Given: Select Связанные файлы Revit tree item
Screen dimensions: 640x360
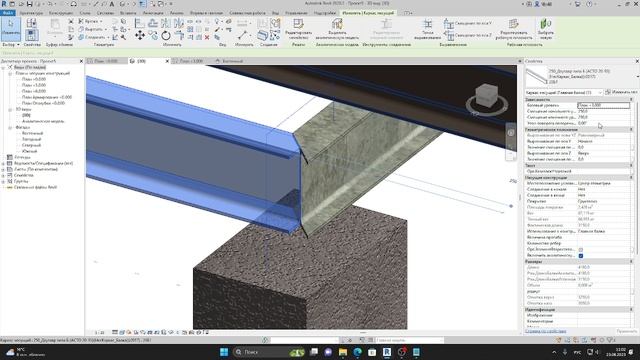Looking at the screenshot, I should [35, 187].
